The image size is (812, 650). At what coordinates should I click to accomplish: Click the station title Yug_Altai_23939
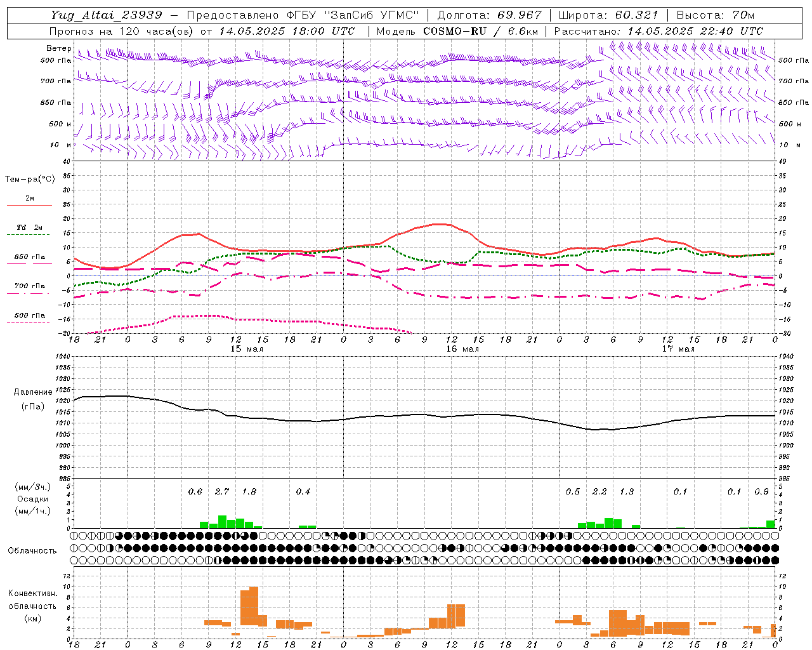tap(107, 15)
